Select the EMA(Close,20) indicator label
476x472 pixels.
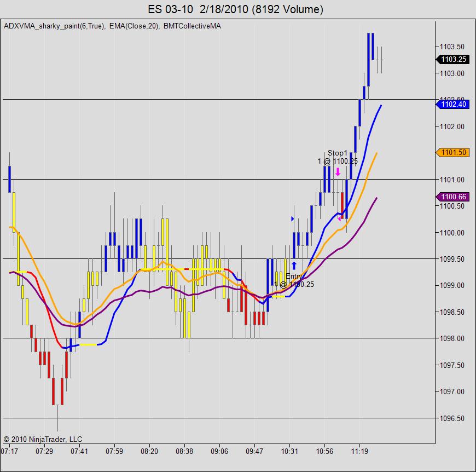tap(134, 26)
